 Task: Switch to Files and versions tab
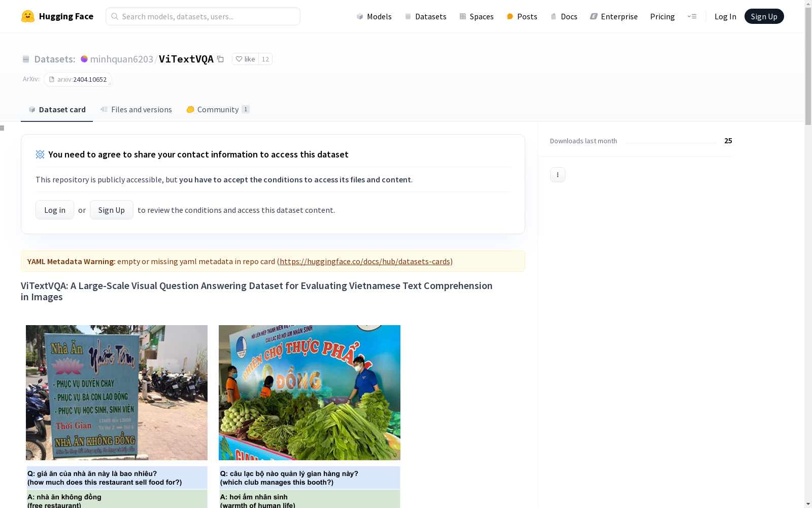pyautogui.click(x=136, y=109)
